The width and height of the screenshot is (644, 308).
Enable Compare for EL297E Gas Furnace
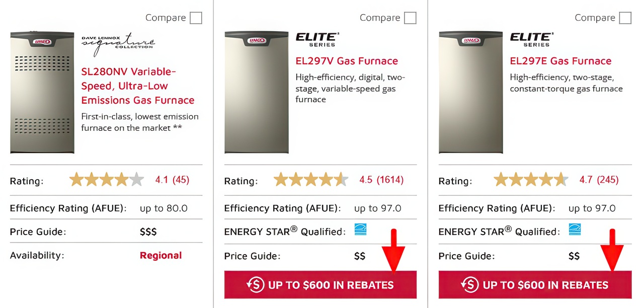pyautogui.click(x=625, y=18)
